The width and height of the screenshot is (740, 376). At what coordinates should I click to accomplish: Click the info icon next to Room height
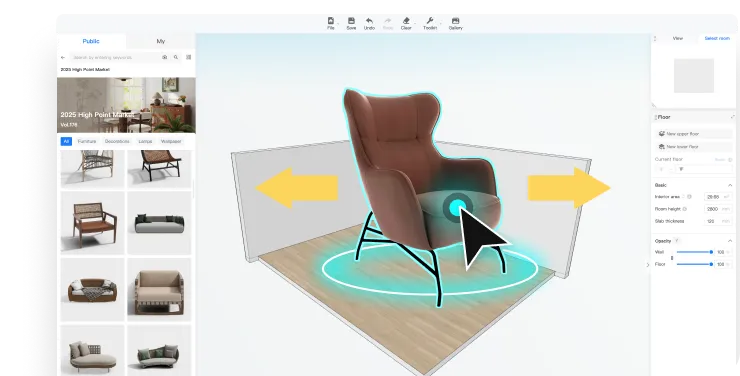[685, 209]
